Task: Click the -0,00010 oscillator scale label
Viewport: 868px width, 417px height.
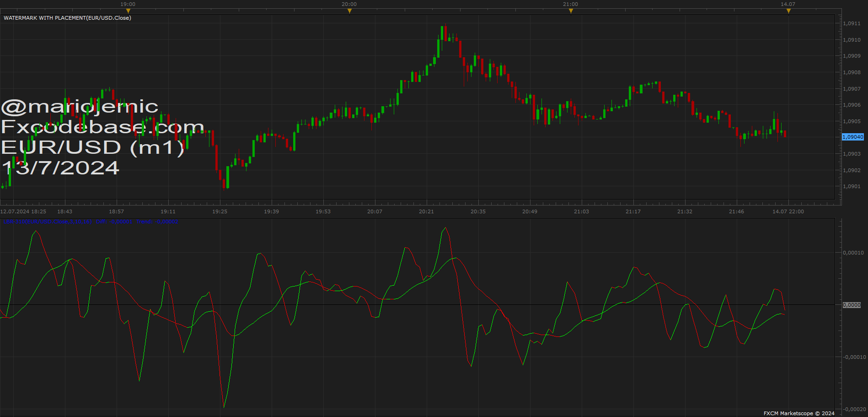Action: point(853,357)
